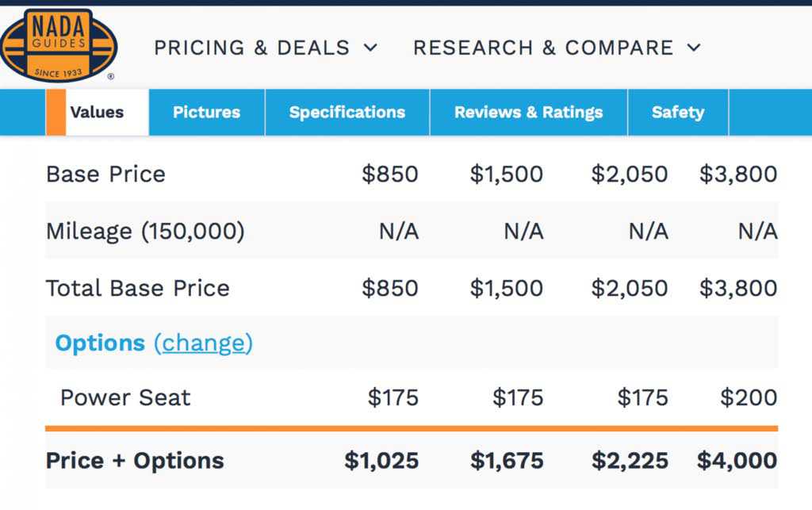This screenshot has height=510, width=812.
Task: Go to the Reviews & Ratings tab
Action: (x=528, y=112)
